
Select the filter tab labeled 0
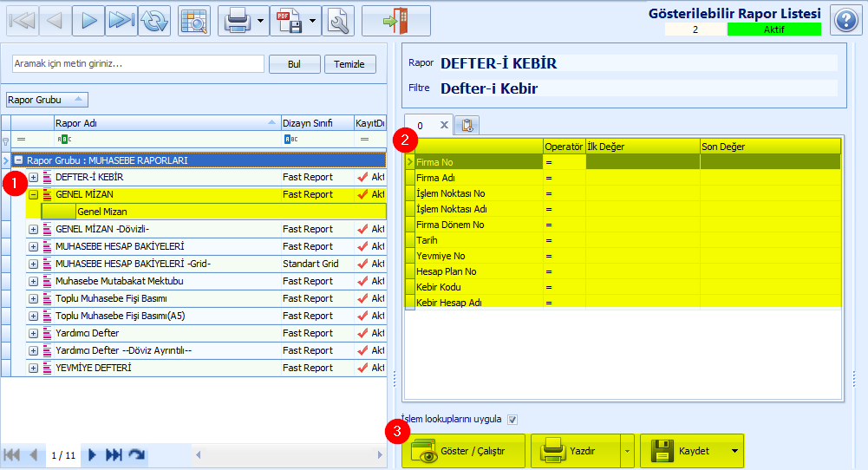pos(421,126)
